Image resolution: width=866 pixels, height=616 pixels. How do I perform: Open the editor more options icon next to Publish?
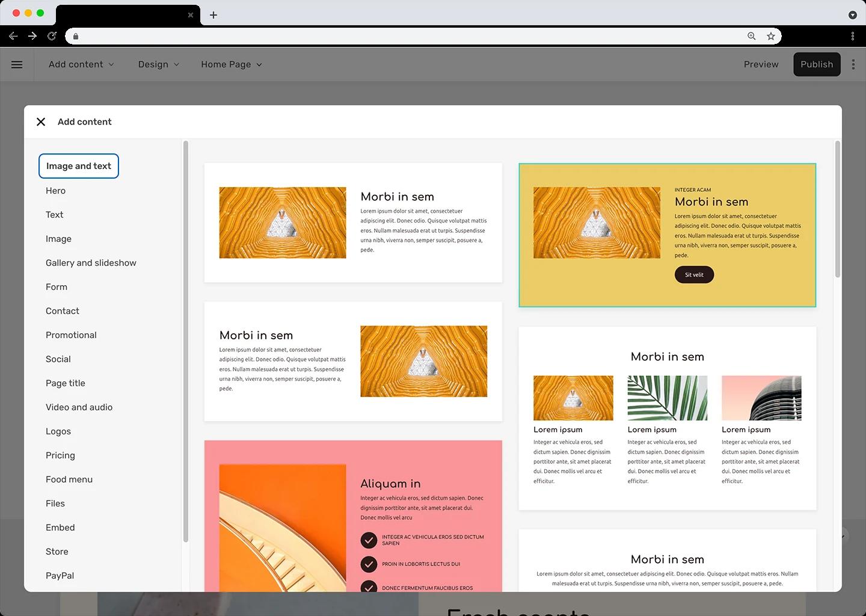coord(853,64)
